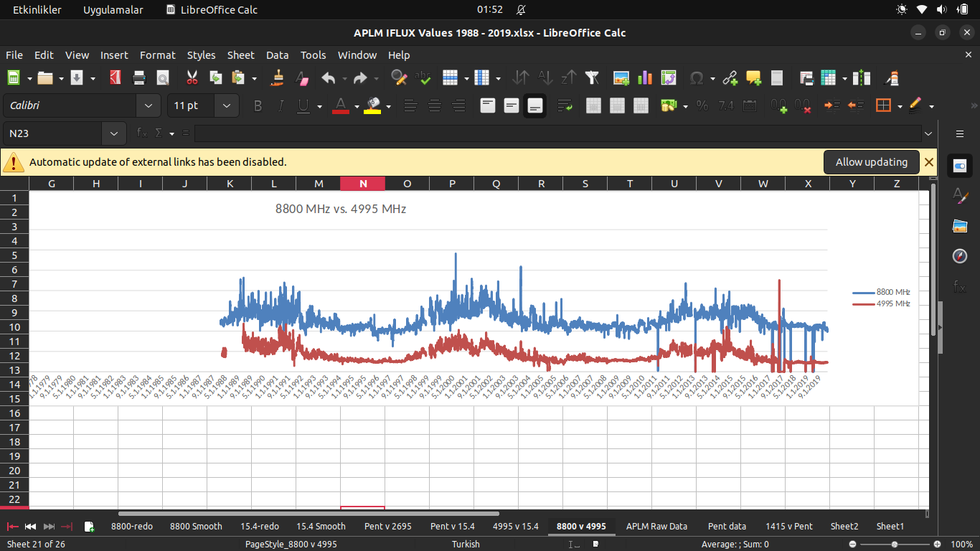Click the Format as Percent icon
The height and width of the screenshot is (551, 980).
pyautogui.click(x=702, y=106)
